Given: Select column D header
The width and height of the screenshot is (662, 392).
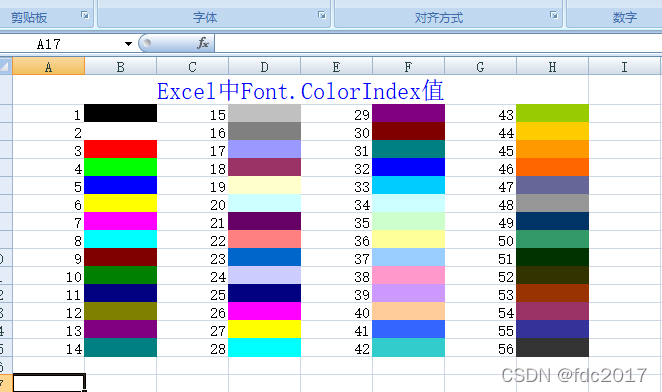Looking at the screenshot, I should click(265, 66).
